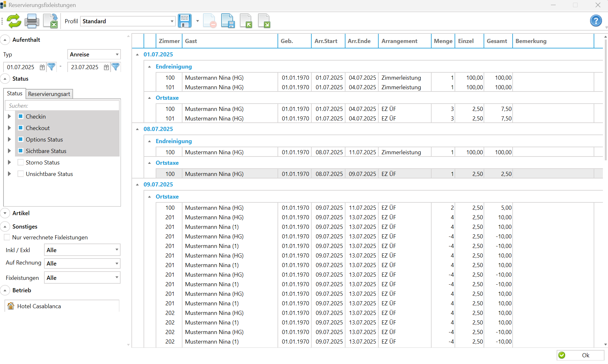Click the Suchen status search field
Viewport: 608px width, 364px height.
[x=62, y=106]
